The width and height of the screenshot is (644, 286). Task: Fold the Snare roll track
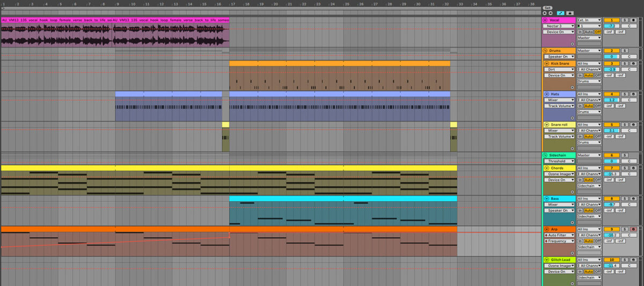coord(547,124)
